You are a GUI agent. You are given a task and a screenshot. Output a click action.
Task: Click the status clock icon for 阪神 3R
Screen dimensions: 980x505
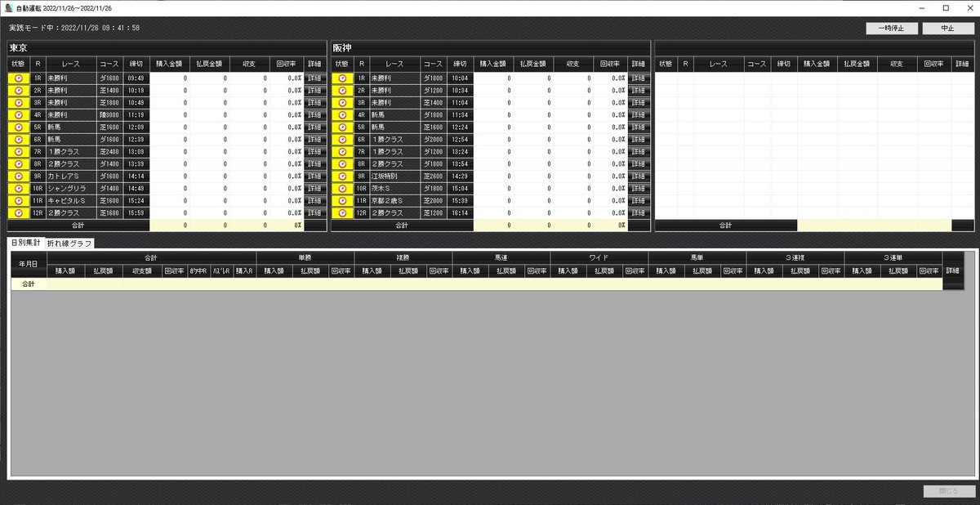pyautogui.click(x=341, y=103)
